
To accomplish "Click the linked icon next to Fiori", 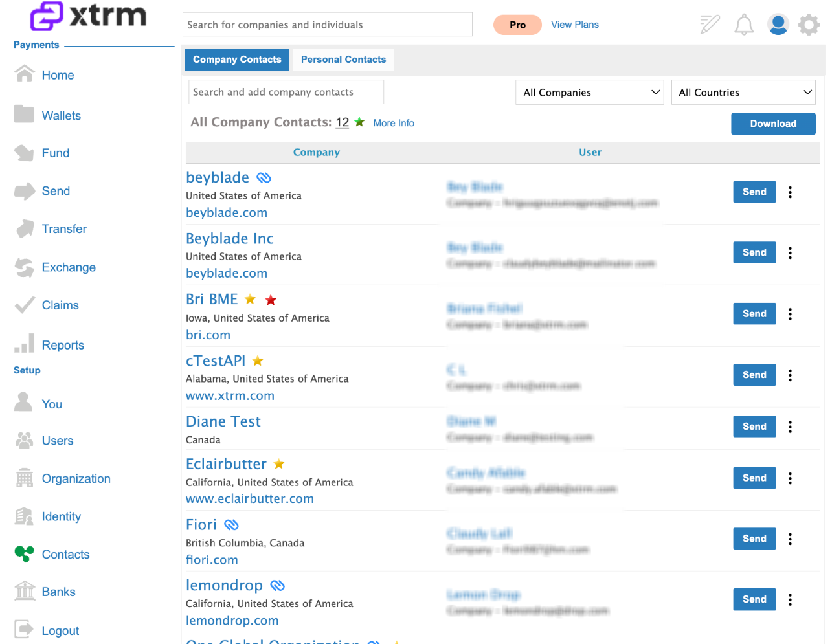I will pos(232,524).
